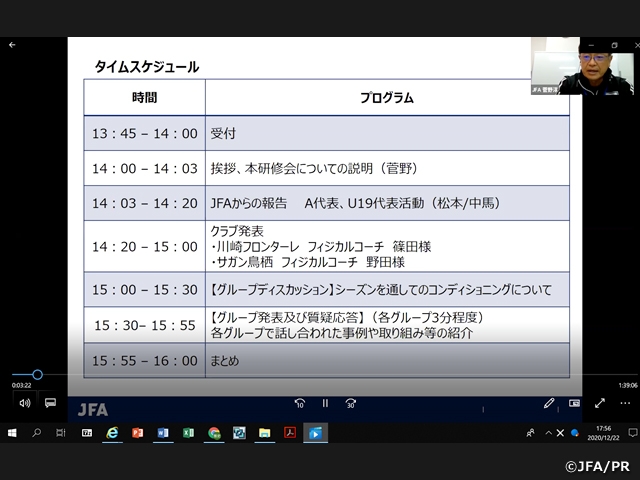Click the time cell 15:55 – 16:00

click(145, 361)
